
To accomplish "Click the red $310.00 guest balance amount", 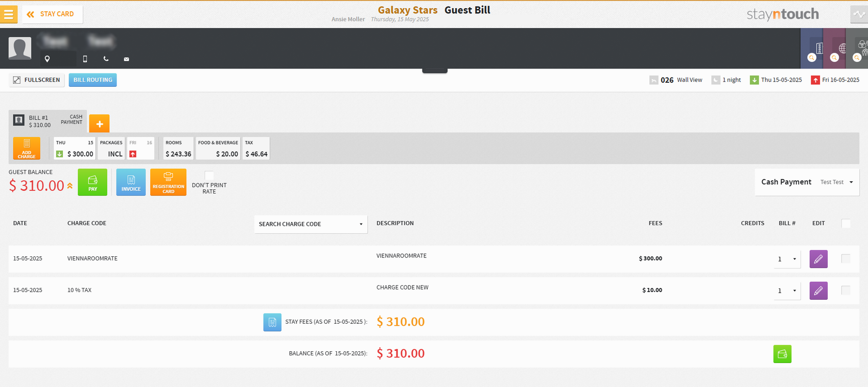I will pos(37,186).
